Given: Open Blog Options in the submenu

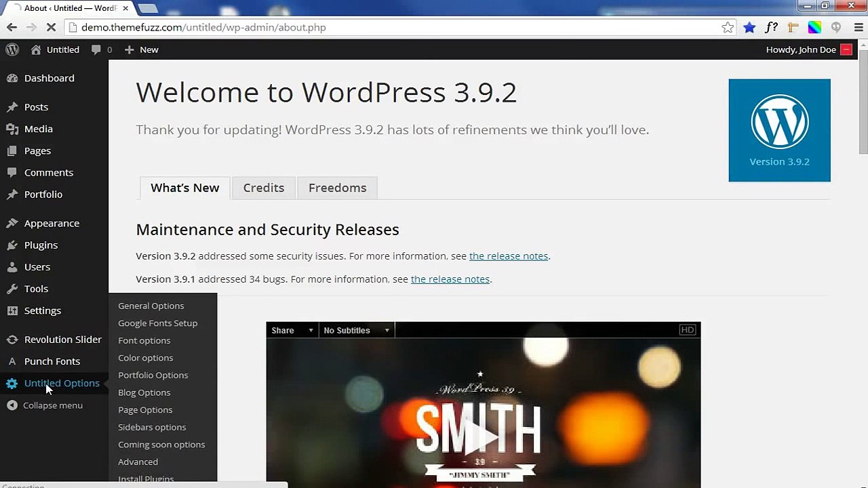Looking at the screenshot, I should (x=144, y=392).
